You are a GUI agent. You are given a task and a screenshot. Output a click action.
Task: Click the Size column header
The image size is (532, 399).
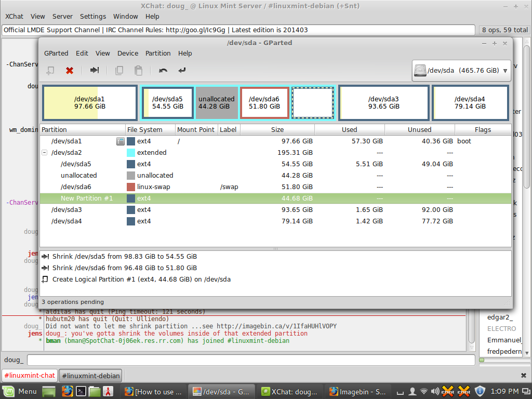(x=277, y=129)
